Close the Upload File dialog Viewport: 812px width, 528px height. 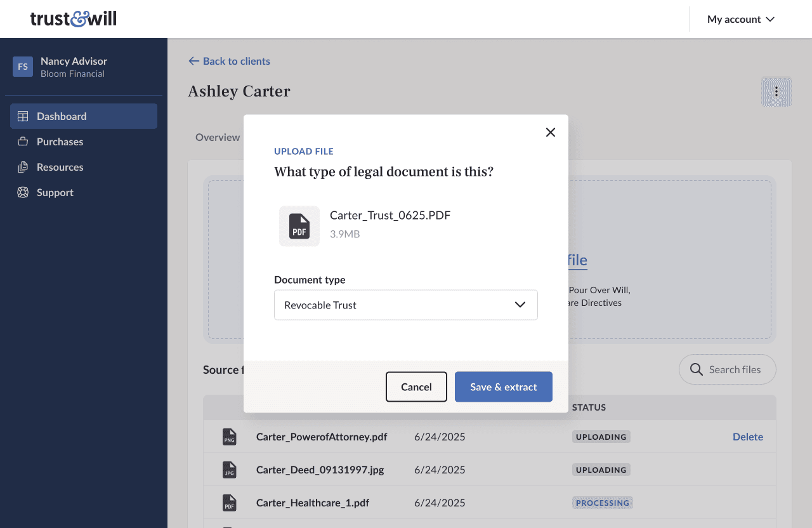551,132
